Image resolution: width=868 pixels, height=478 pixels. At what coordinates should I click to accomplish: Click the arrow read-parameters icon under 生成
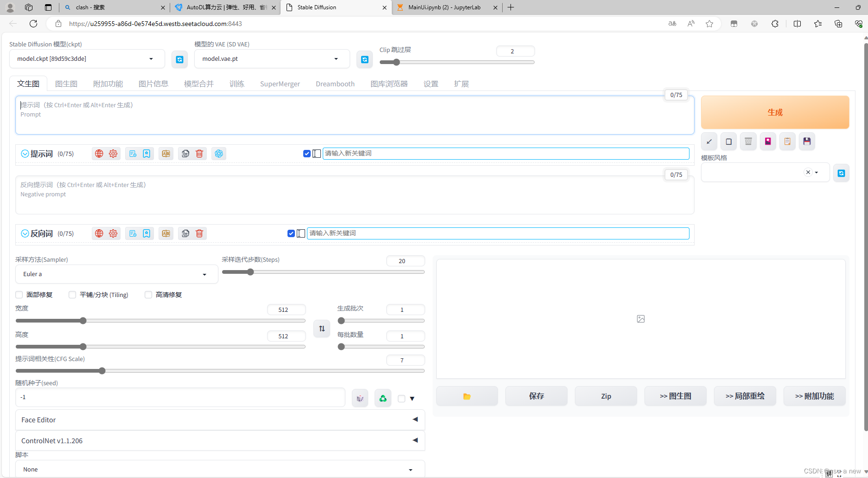pos(709,142)
